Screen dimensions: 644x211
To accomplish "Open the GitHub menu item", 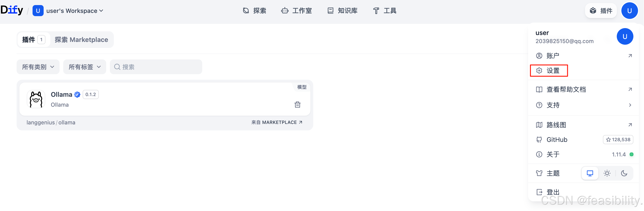I will click(x=583, y=140).
